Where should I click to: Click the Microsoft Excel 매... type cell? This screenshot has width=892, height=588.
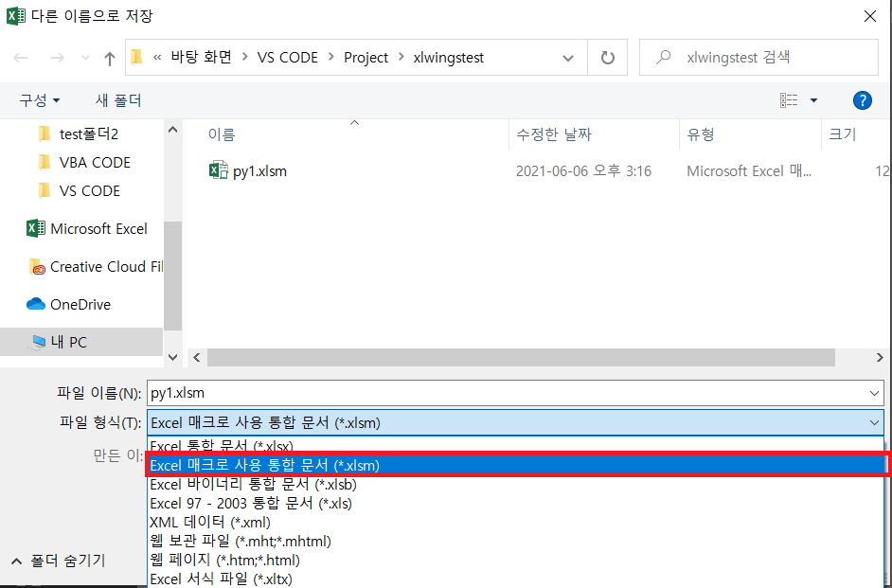click(x=749, y=171)
